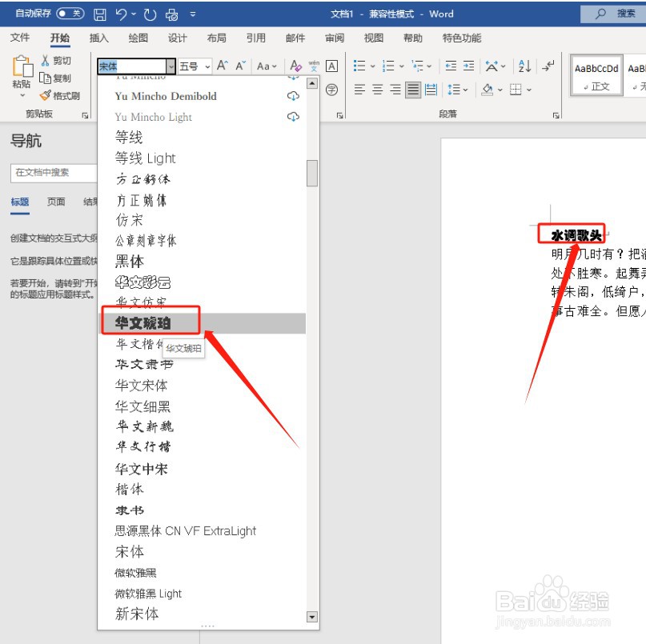Screen dimensions: 646x644
Task: Click the phonetic guide wén icon
Action: (x=314, y=66)
